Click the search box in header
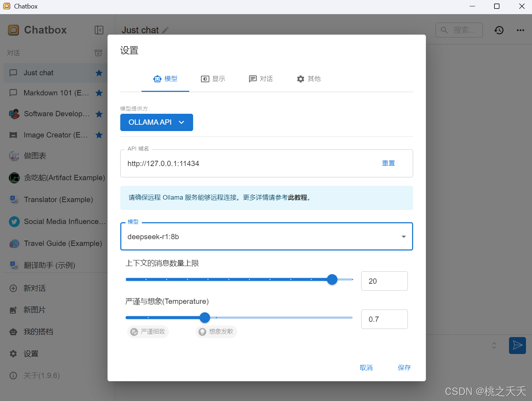 (x=459, y=30)
